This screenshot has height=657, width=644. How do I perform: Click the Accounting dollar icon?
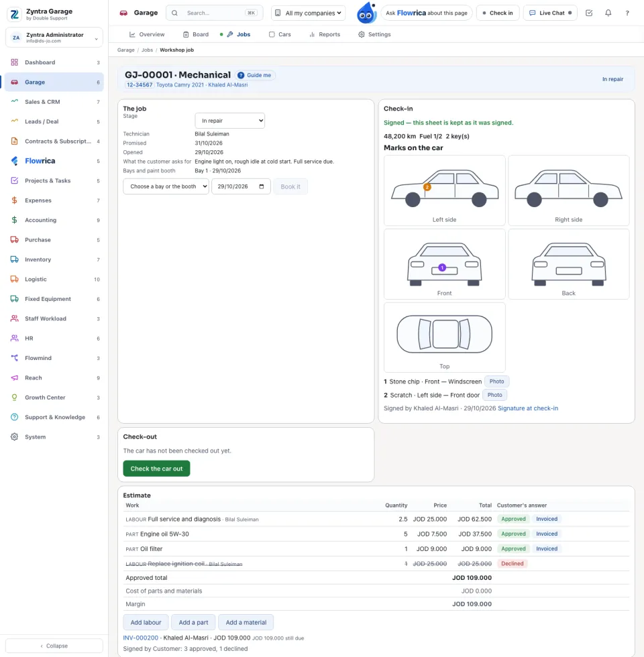[x=14, y=220]
